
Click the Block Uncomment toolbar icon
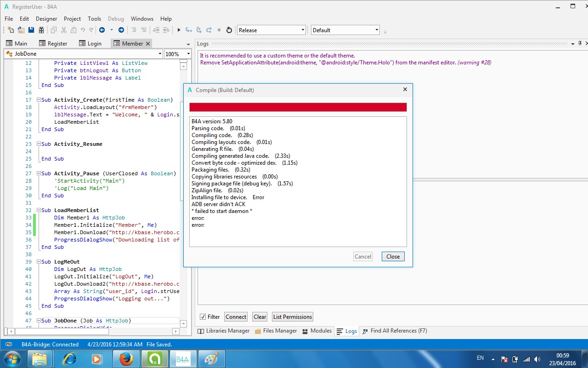pyautogui.click(x=144, y=30)
